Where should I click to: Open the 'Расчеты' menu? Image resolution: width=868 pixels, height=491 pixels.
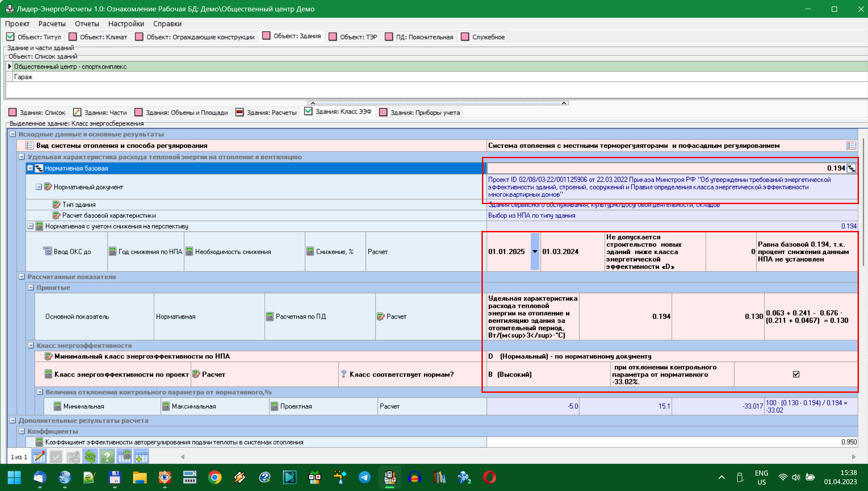52,24
